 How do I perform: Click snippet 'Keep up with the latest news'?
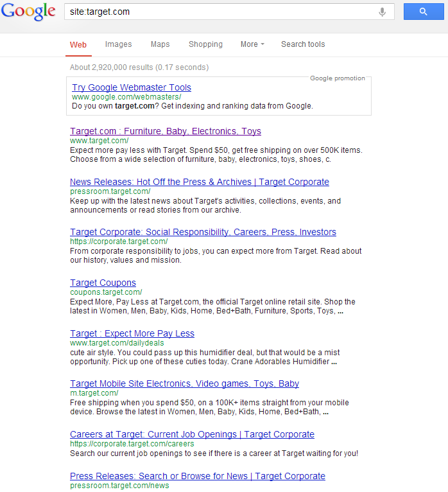click(205, 206)
